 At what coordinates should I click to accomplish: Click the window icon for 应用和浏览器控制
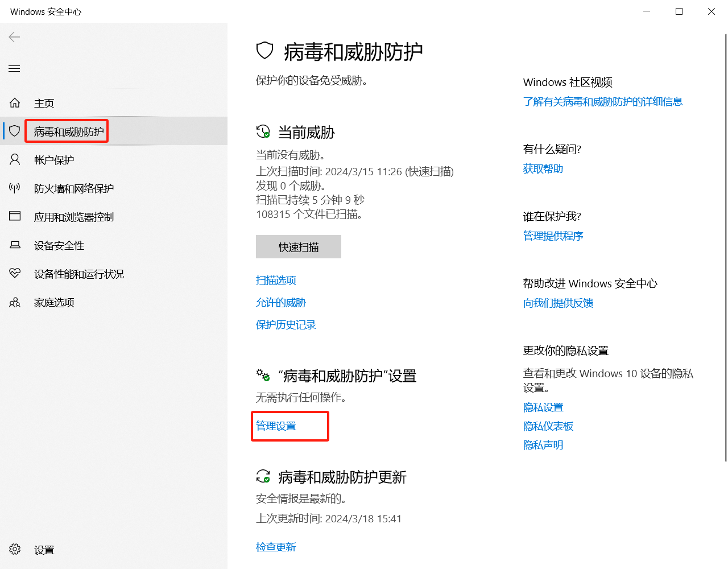click(15, 216)
